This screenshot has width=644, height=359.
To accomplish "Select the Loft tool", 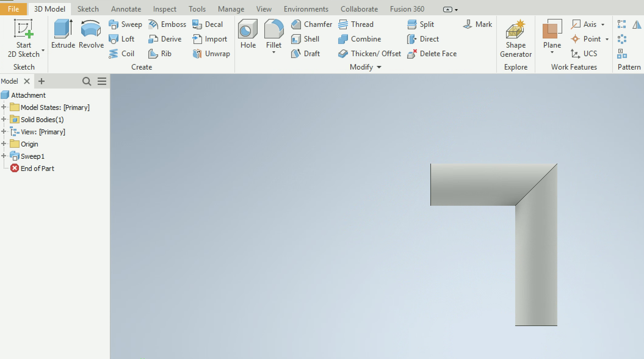I will 123,39.
